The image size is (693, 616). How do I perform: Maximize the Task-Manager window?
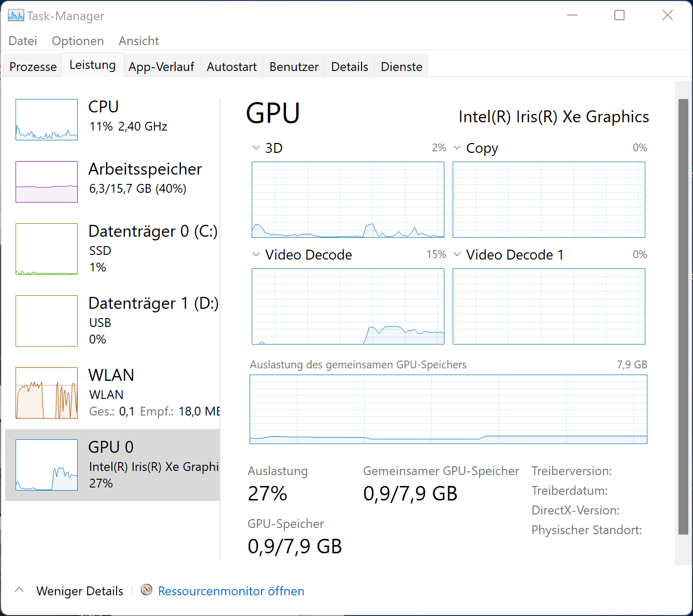coord(619,15)
